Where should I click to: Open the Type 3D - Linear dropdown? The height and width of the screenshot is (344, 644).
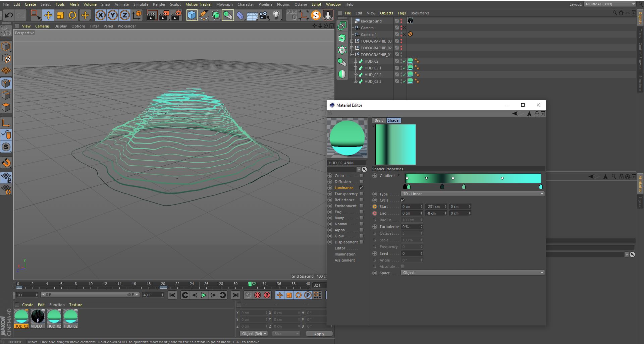pyautogui.click(x=473, y=194)
